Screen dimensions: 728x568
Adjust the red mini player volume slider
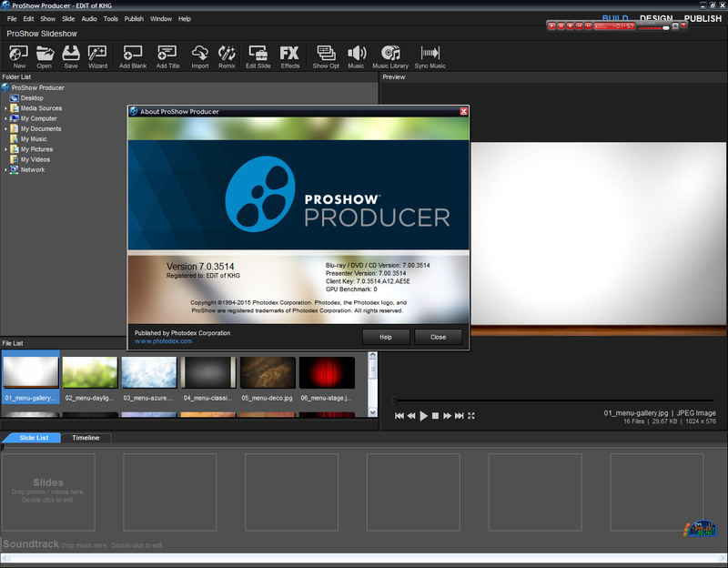pos(653,28)
